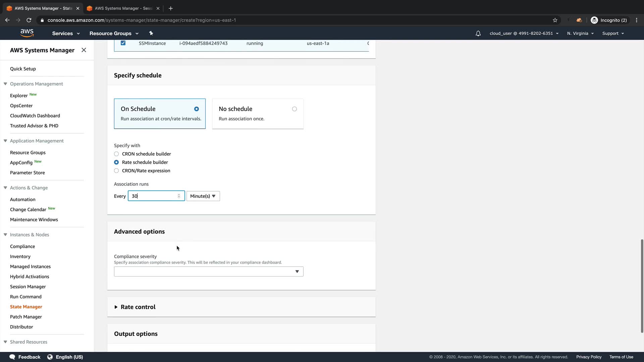
Task: Open the Compliance severity dropdown
Action: point(208,271)
